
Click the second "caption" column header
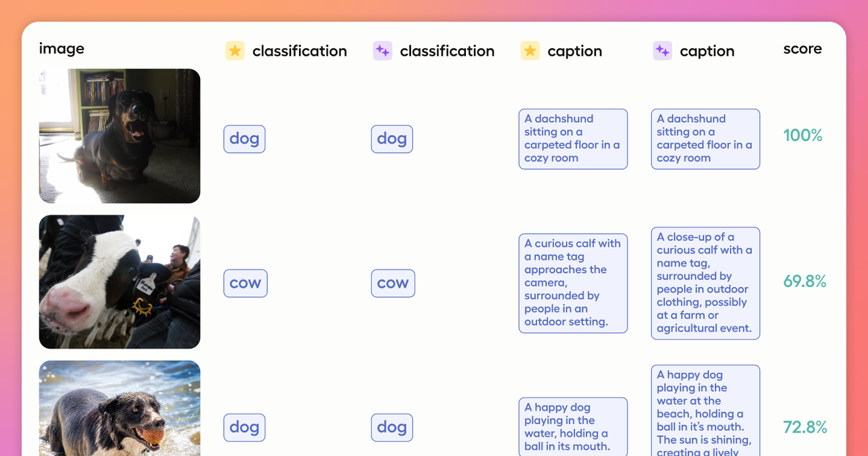(x=707, y=51)
